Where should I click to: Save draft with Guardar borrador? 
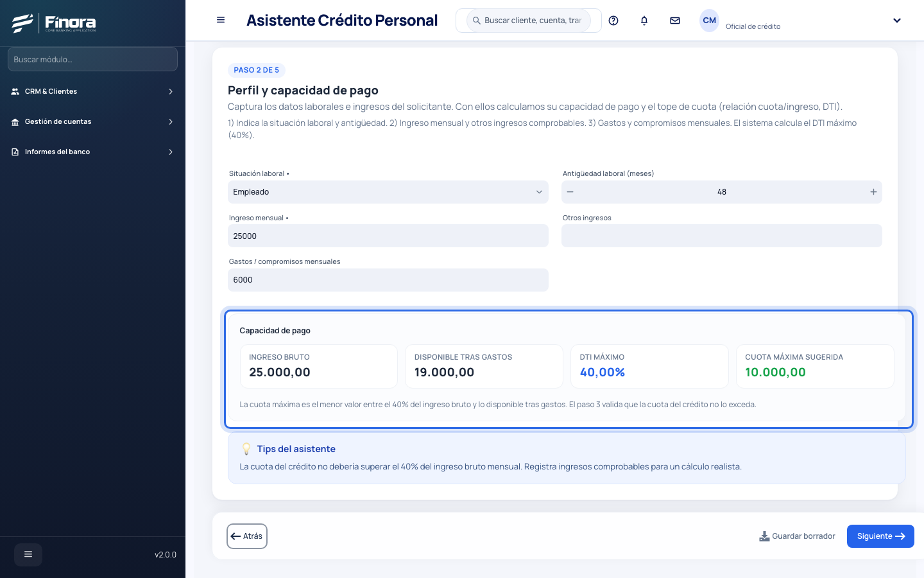797,536
